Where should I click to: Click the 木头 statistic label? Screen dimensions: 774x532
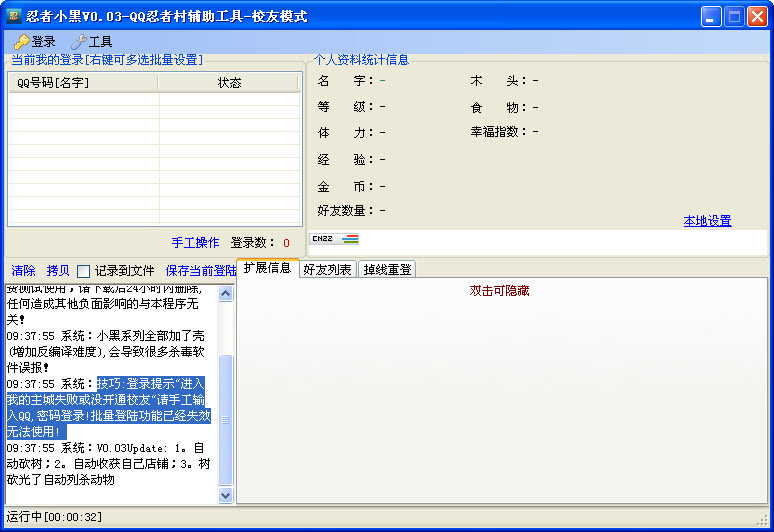pos(498,81)
